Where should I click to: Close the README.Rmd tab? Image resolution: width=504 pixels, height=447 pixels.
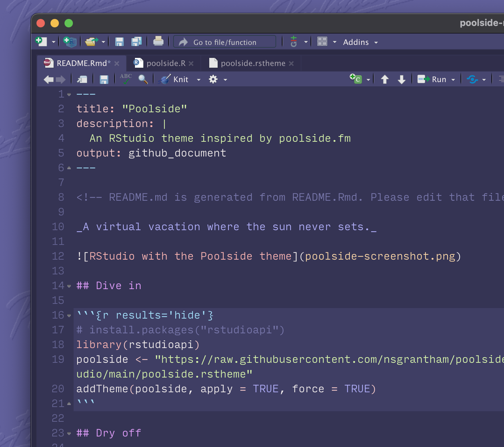click(117, 64)
